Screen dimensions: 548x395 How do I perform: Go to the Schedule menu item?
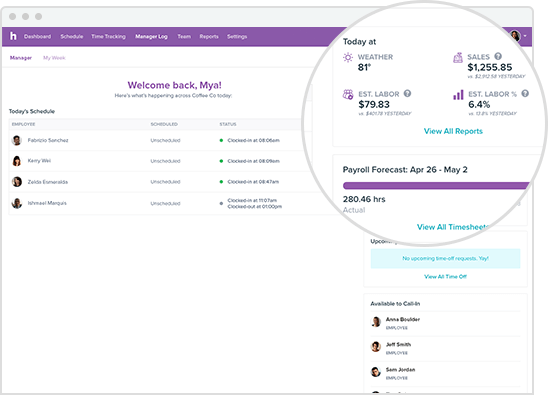pos(72,36)
